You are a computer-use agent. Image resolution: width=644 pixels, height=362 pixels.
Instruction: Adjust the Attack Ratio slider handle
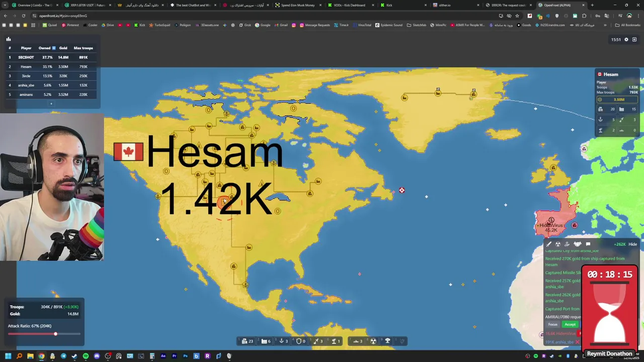(x=55, y=334)
